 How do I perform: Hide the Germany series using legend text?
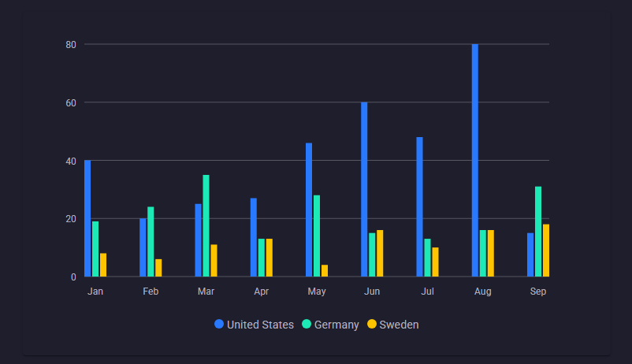coord(336,325)
